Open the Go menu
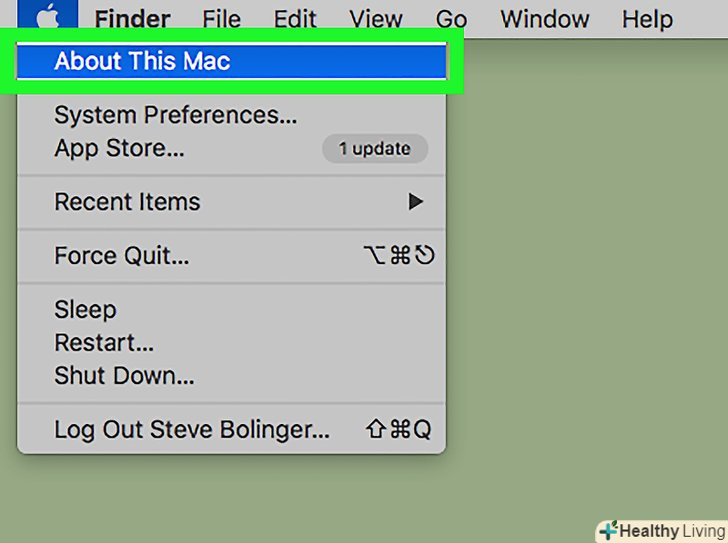The image size is (728, 543). [451, 19]
